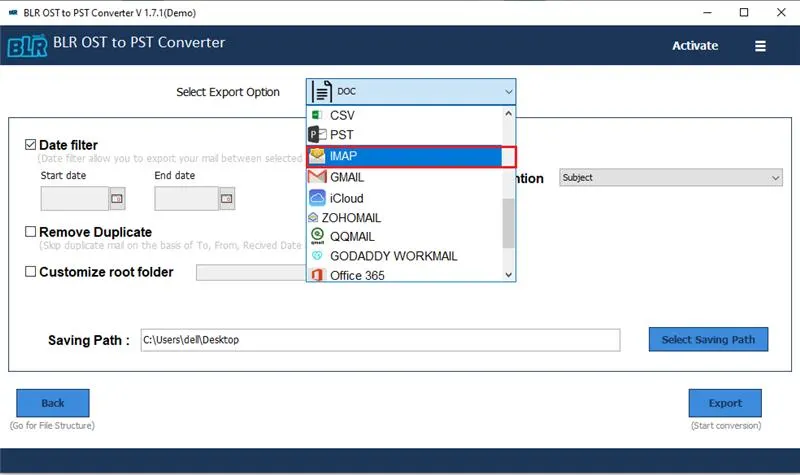800x475 pixels.
Task: Open the Start date calendar picker
Action: tap(117, 198)
